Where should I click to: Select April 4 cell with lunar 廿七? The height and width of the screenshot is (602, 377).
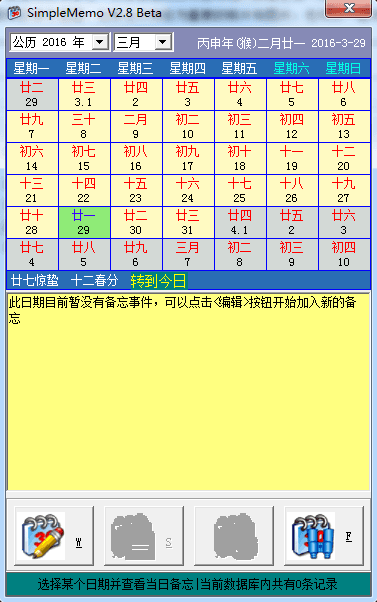click(32, 255)
